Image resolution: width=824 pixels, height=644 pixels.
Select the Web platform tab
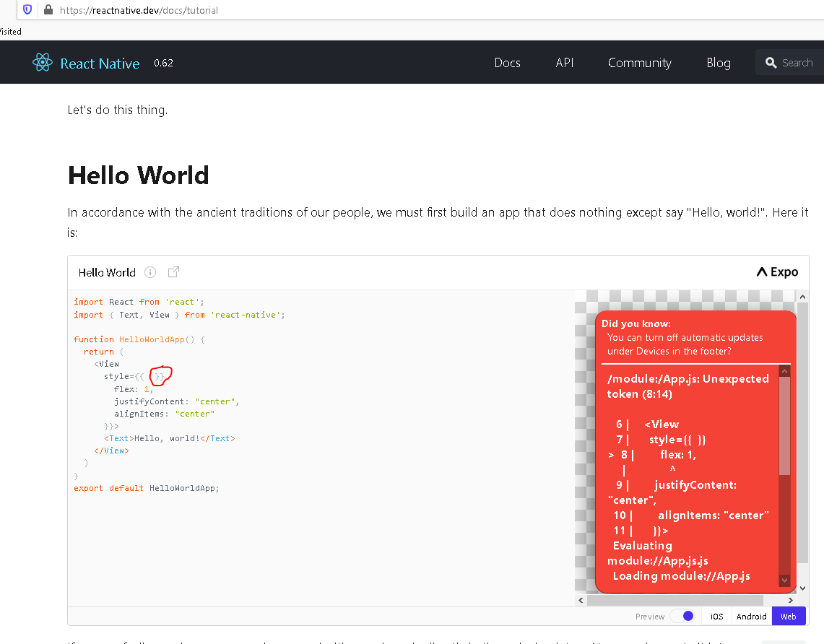[789, 616]
